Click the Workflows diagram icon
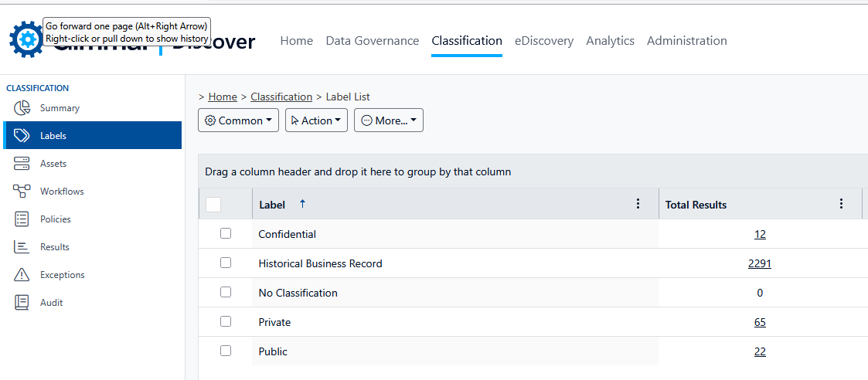The height and width of the screenshot is (380, 868). click(x=22, y=192)
